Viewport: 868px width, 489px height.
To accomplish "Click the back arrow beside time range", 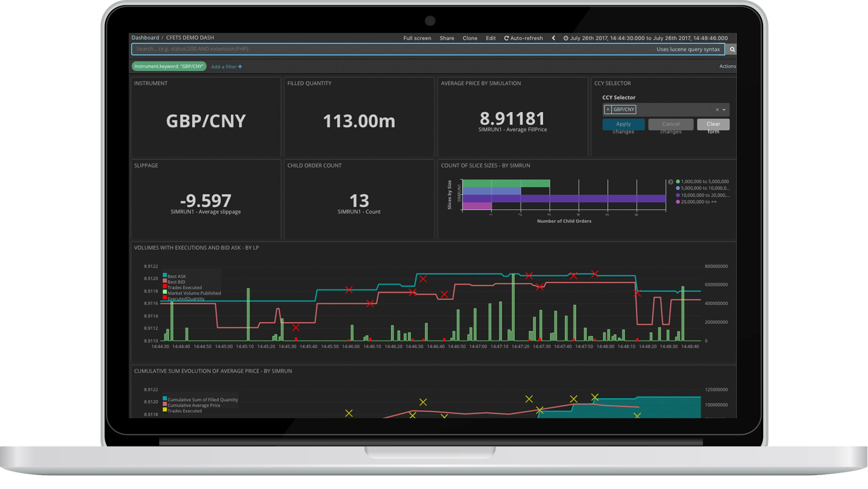I will click(553, 38).
